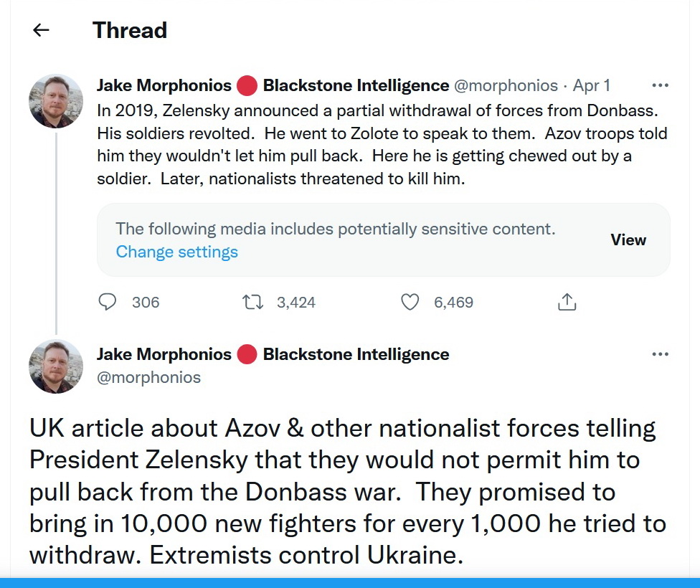Click the share icon under first tweet

[x=567, y=302]
